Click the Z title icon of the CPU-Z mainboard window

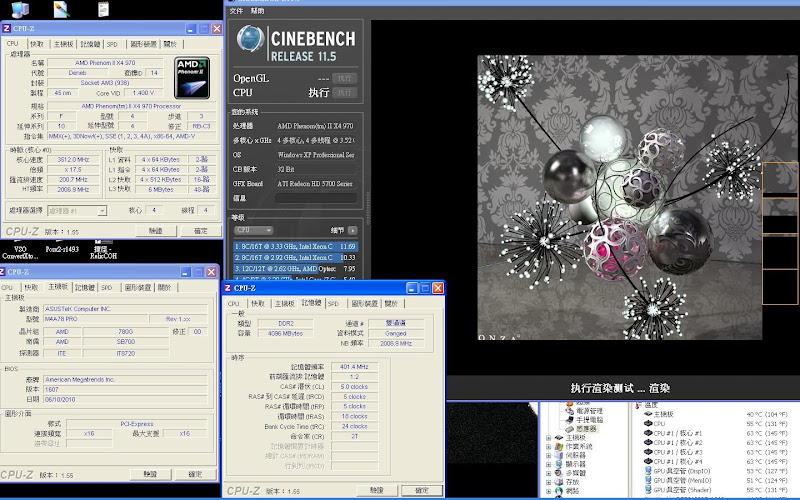pyautogui.click(x=3, y=271)
